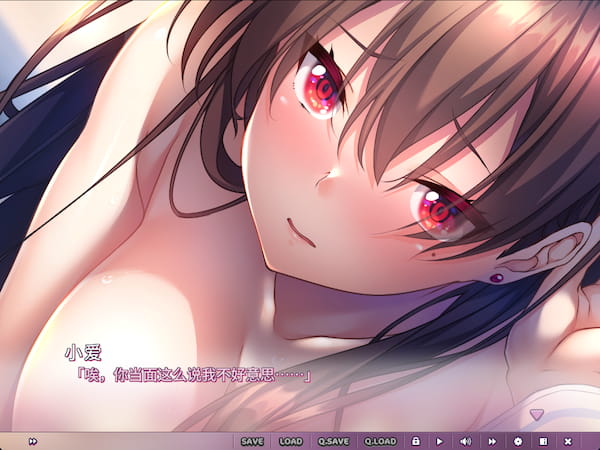600x450 pixels.
Task: Open settings with the gear icon
Action: [518, 442]
